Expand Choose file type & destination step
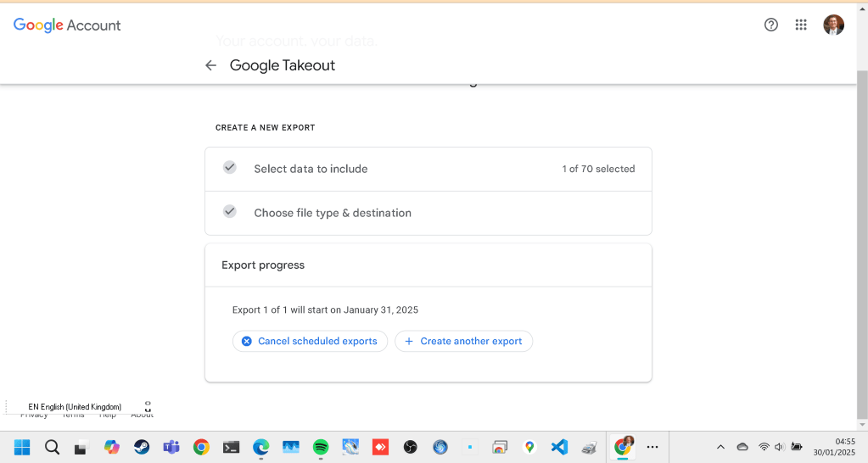The image size is (868, 463). point(428,213)
